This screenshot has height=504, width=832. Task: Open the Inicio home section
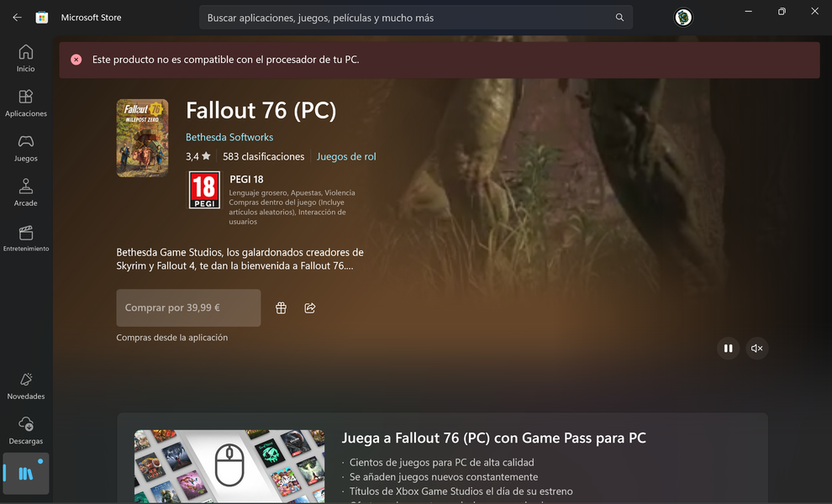(25, 58)
